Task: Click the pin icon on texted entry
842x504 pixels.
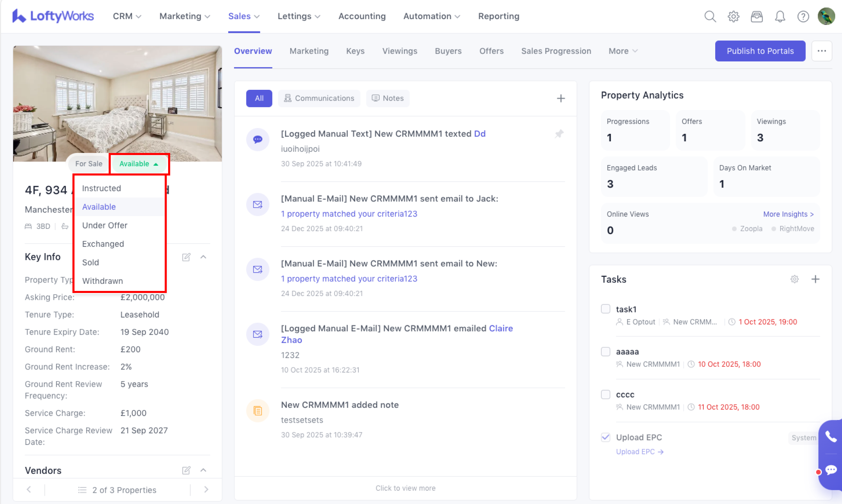Action: [559, 134]
